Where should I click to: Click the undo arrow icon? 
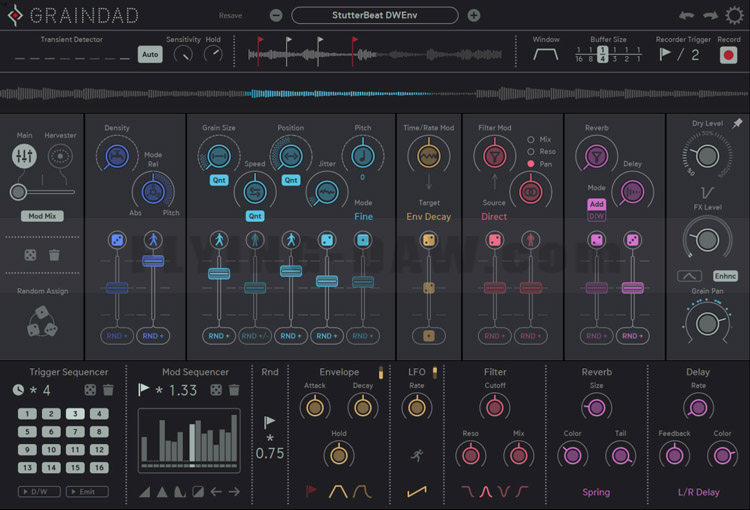[x=686, y=15]
